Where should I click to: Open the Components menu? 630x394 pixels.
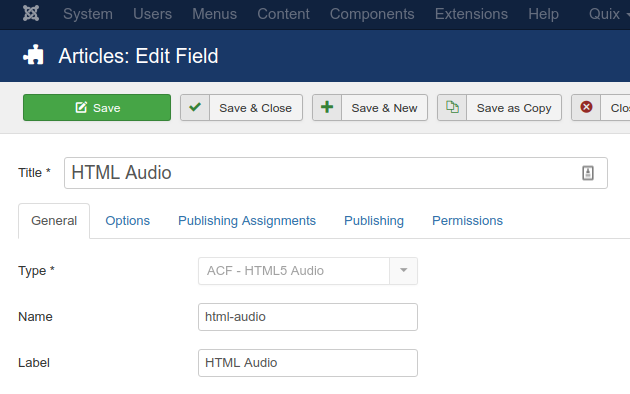(372, 14)
